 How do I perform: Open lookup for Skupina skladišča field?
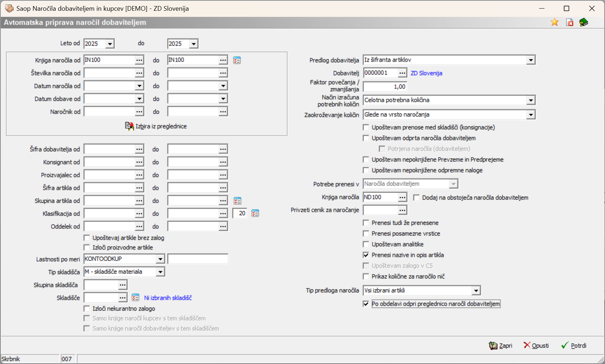(x=123, y=285)
